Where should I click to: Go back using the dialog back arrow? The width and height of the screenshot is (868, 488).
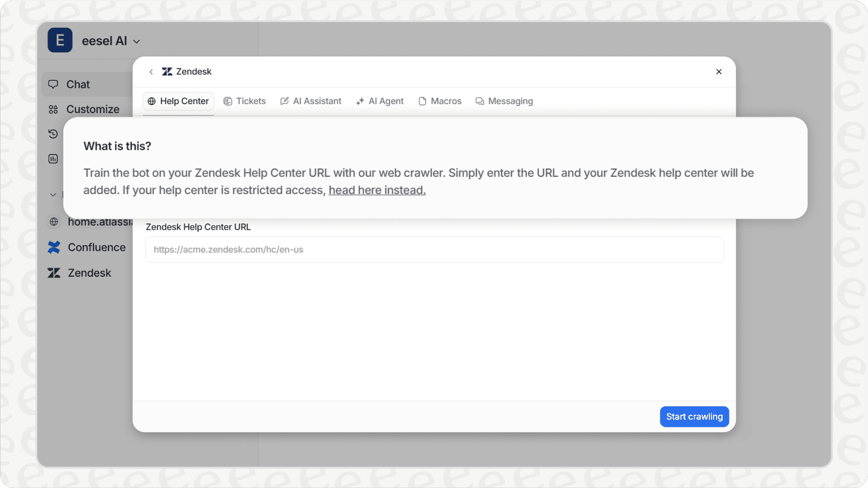point(151,72)
